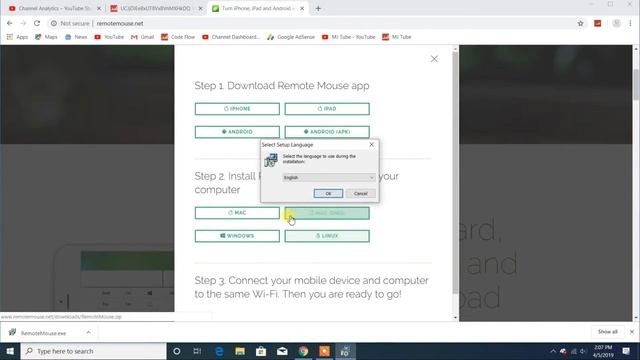This screenshot has width=640, height=360.
Task: Open the last MJ Tube bookmark
Action: point(397,37)
